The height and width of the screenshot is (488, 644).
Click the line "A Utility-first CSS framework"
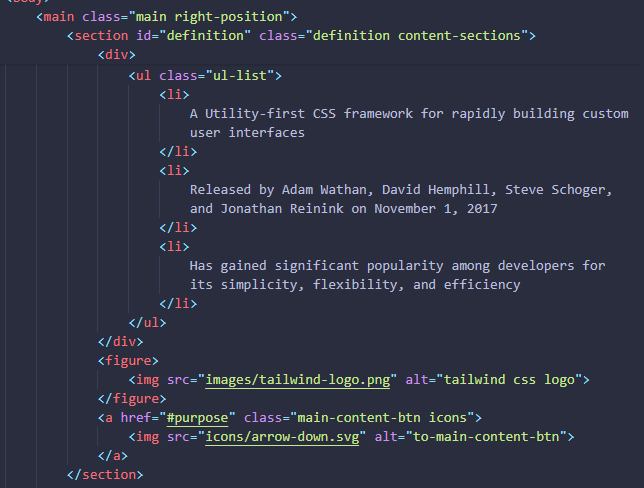(409, 114)
